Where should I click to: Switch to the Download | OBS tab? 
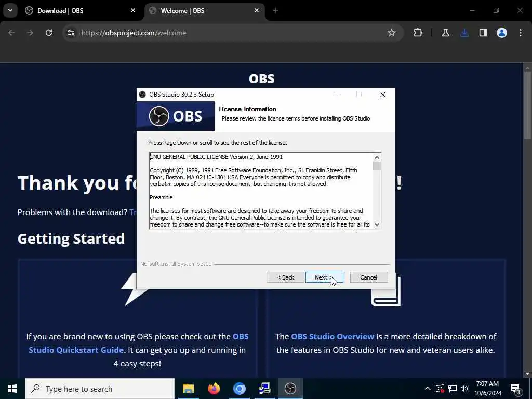(81, 10)
